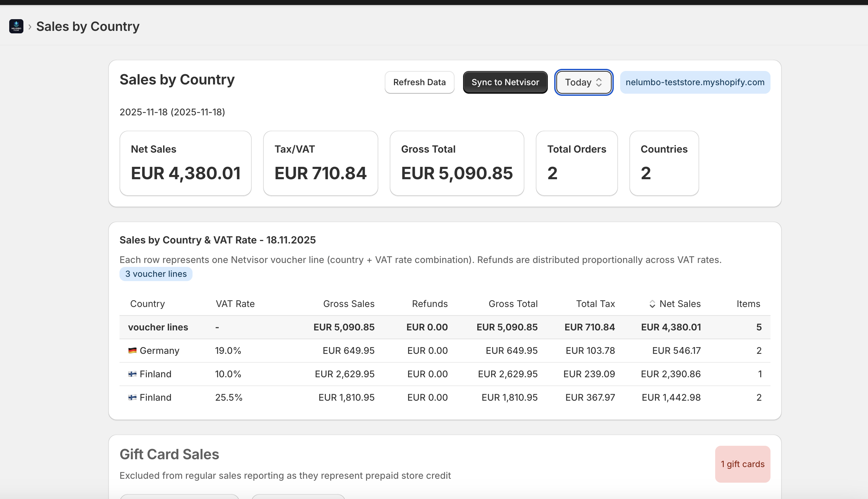
Task: Open the 3 voucher lines badge
Action: pos(156,274)
